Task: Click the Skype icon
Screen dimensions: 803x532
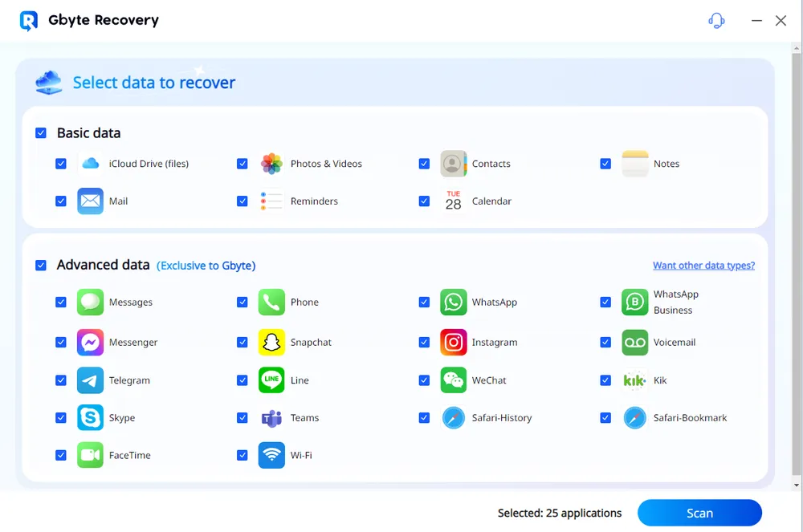Action: pyautogui.click(x=90, y=417)
